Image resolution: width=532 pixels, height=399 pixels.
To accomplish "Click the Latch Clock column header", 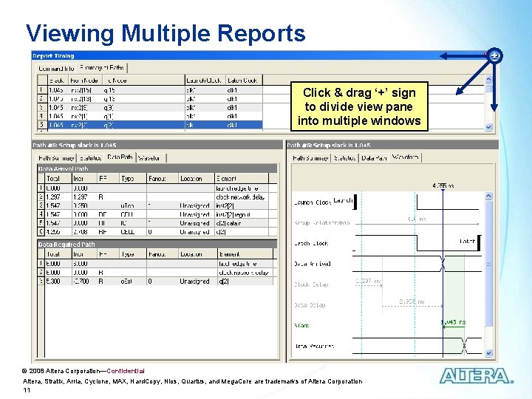I will click(244, 81).
